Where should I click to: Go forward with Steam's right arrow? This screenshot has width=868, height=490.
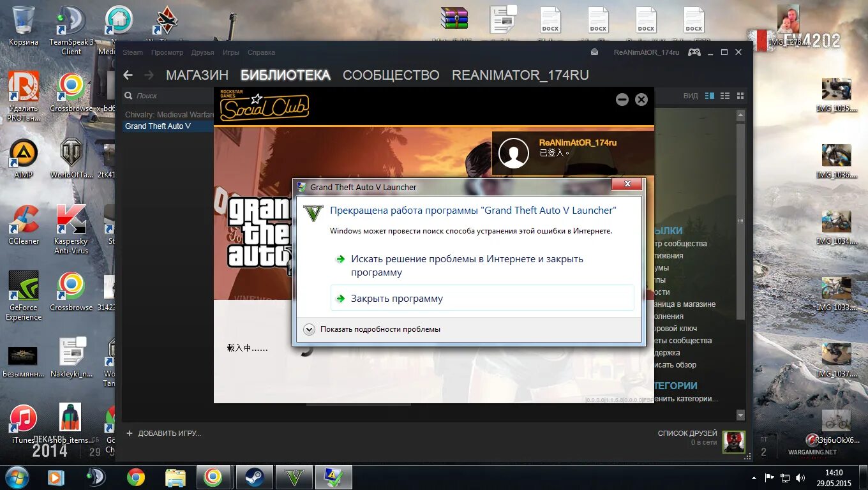tap(149, 75)
